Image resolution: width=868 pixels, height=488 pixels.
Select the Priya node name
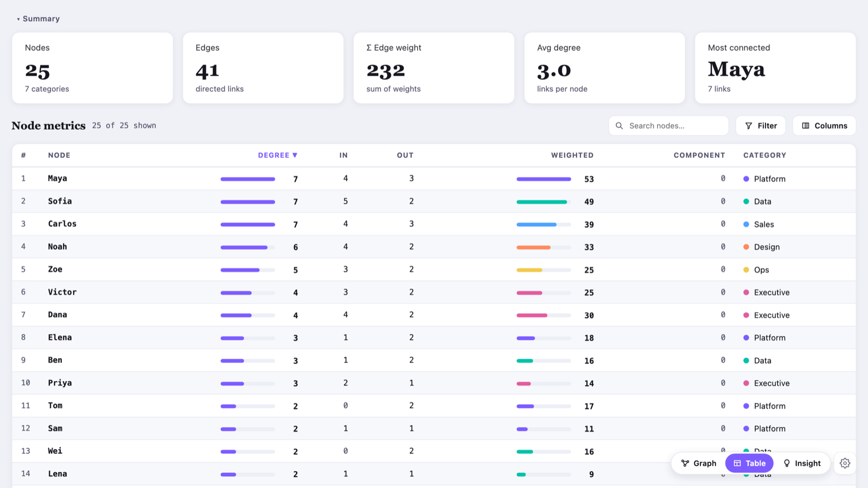(60, 383)
